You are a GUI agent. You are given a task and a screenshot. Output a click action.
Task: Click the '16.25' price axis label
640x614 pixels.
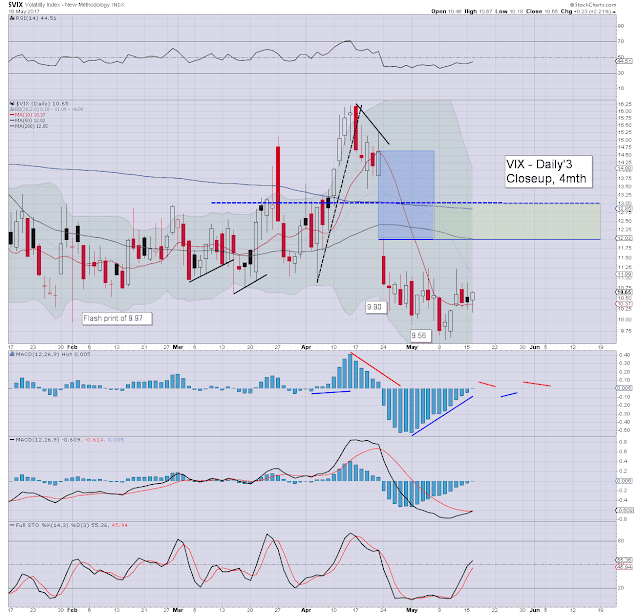pos(625,105)
